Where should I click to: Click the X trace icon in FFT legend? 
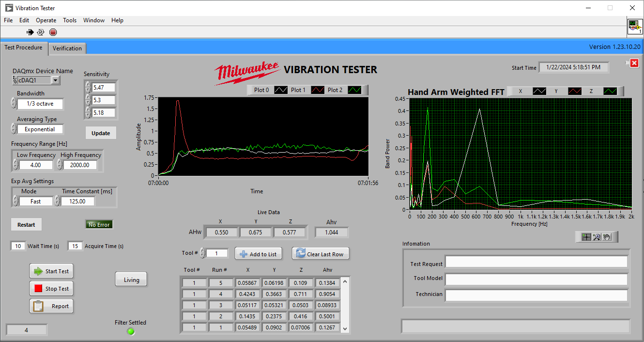(x=539, y=91)
